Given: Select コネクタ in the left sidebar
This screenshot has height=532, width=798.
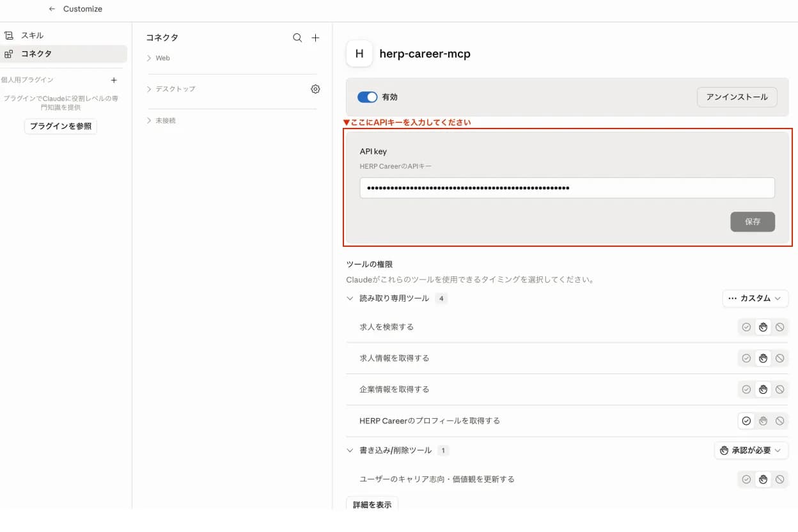Looking at the screenshot, I should (x=63, y=54).
